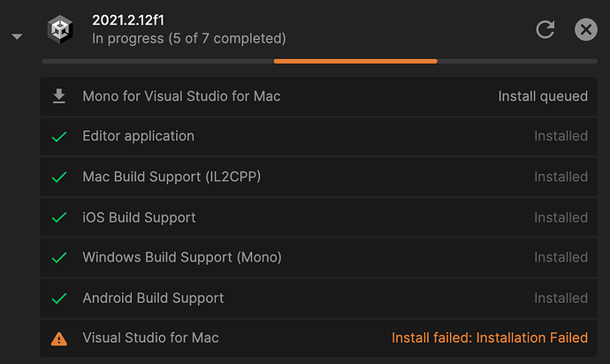Viewport: 610px width, 364px height.
Task: Click the Install queued status text
Action: coord(543,96)
